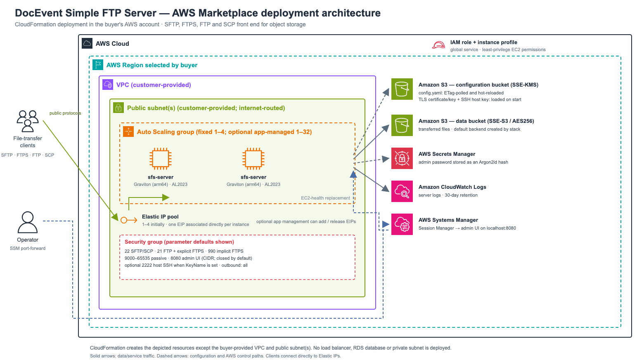Image resolution: width=644 pixels, height=362 pixels.
Task: Click the 'File-transfer clients' label
Action: click(x=28, y=142)
